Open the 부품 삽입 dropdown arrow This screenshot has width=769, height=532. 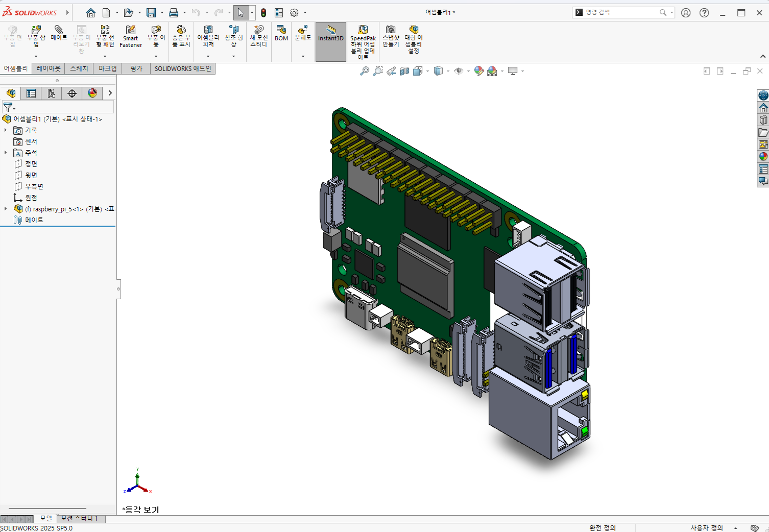(x=36, y=56)
